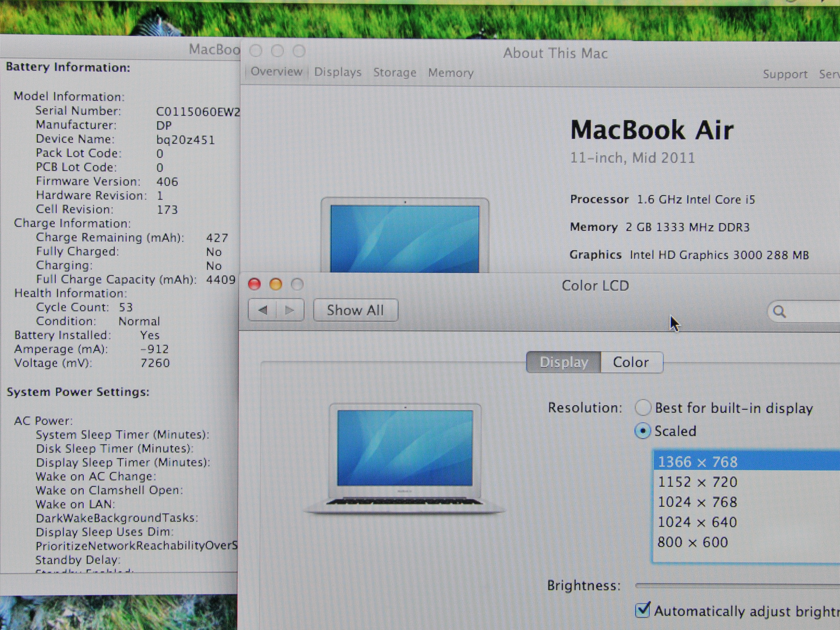Screen dimensions: 840x630
Task: Click the search magnifier icon
Action: click(x=779, y=312)
